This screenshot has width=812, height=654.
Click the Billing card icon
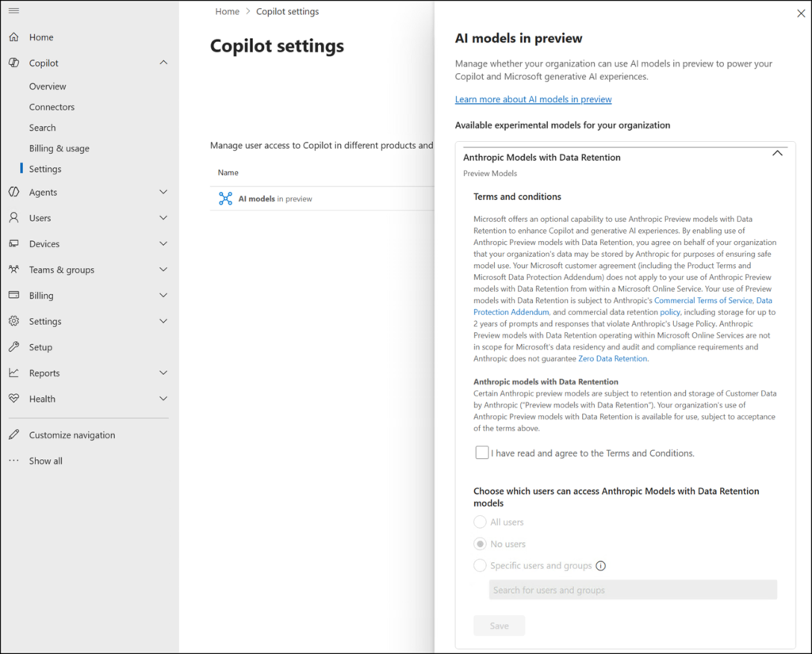point(14,295)
